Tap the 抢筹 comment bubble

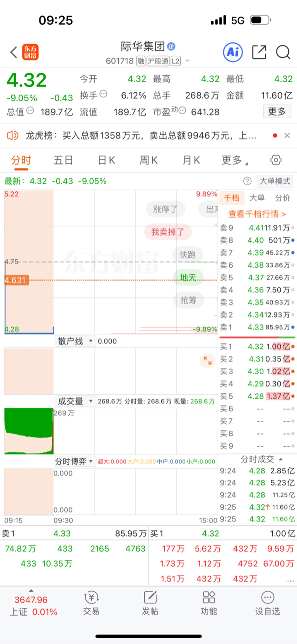188,300
